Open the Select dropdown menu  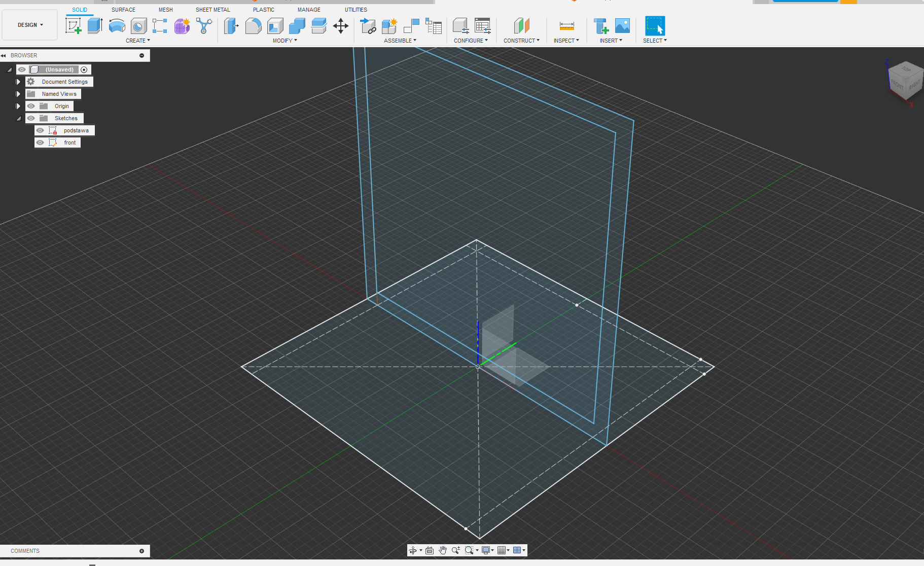pyautogui.click(x=655, y=41)
